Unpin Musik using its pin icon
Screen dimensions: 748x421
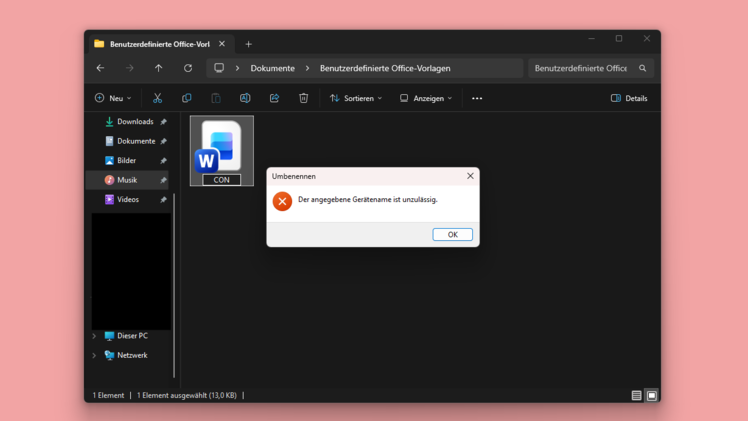pyautogui.click(x=163, y=180)
